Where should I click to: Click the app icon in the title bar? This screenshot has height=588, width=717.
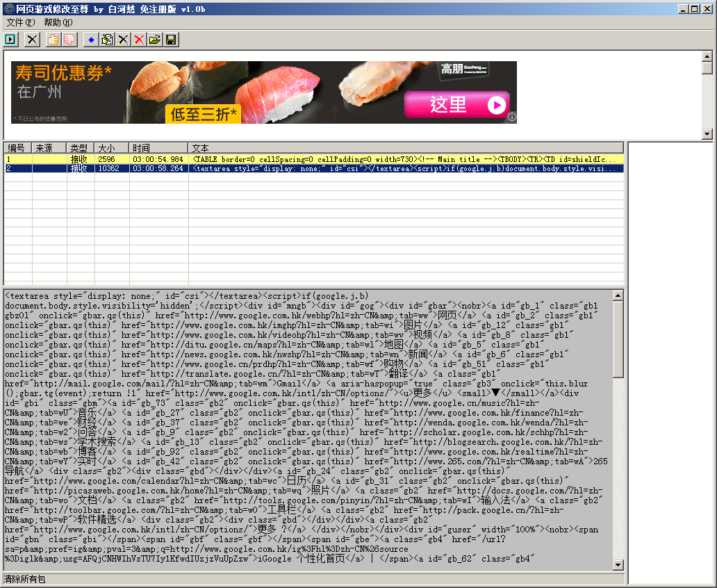pyautogui.click(x=9, y=8)
